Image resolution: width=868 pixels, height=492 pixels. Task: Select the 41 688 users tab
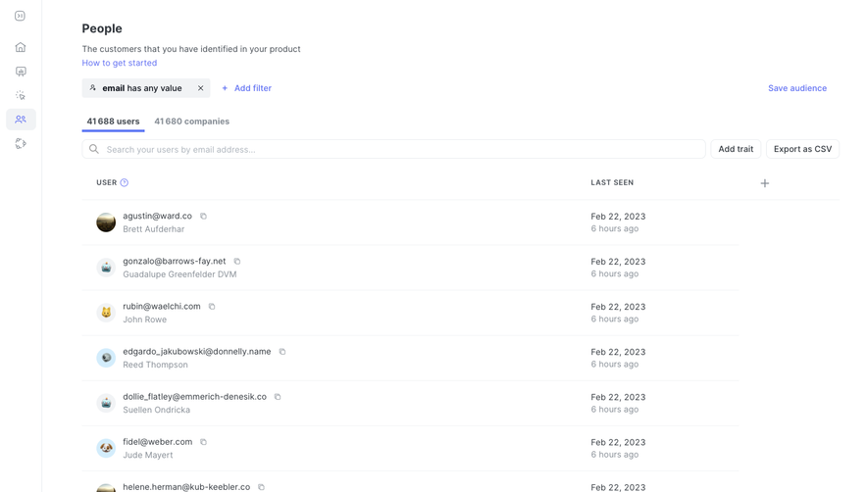113,122
